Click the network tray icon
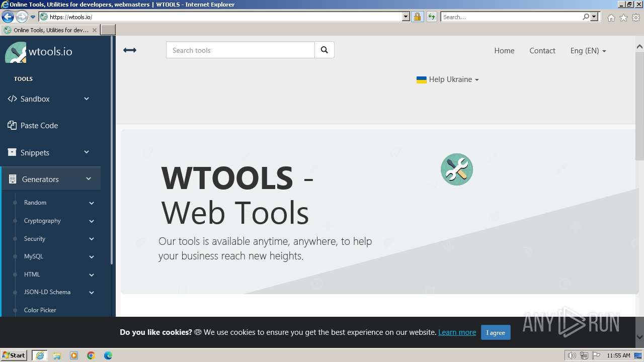 [x=584, y=355]
